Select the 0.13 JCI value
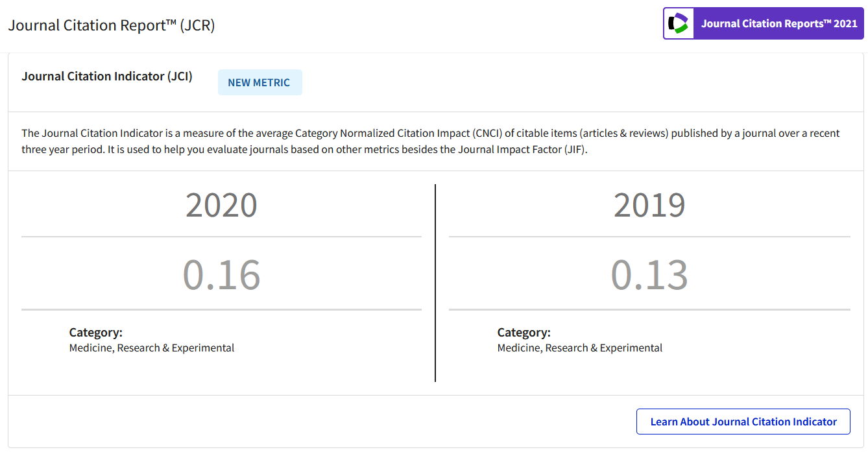The width and height of the screenshot is (868, 452). (649, 274)
